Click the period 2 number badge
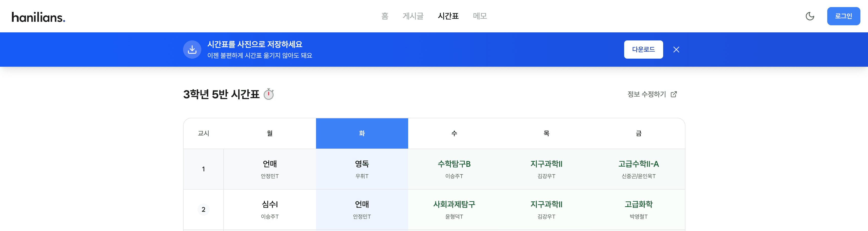868x231 pixels. pos(204,210)
